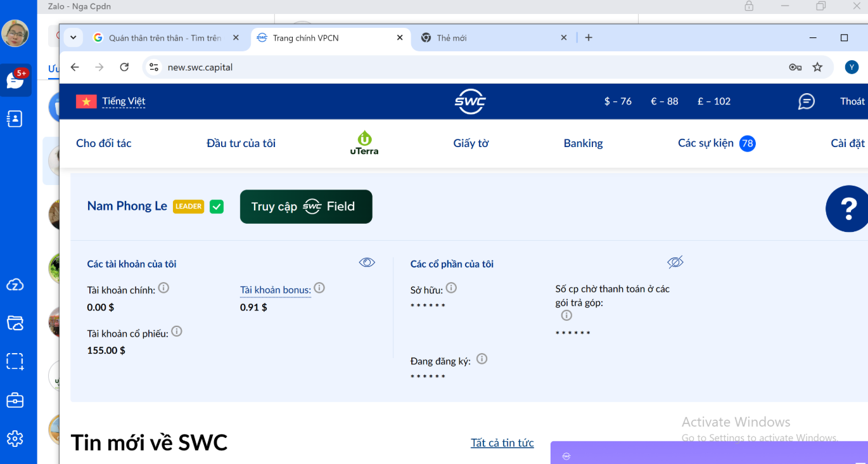Click info icon beside Tài khoản bonus
Image resolution: width=868 pixels, height=464 pixels.
(x=319, y=288)
